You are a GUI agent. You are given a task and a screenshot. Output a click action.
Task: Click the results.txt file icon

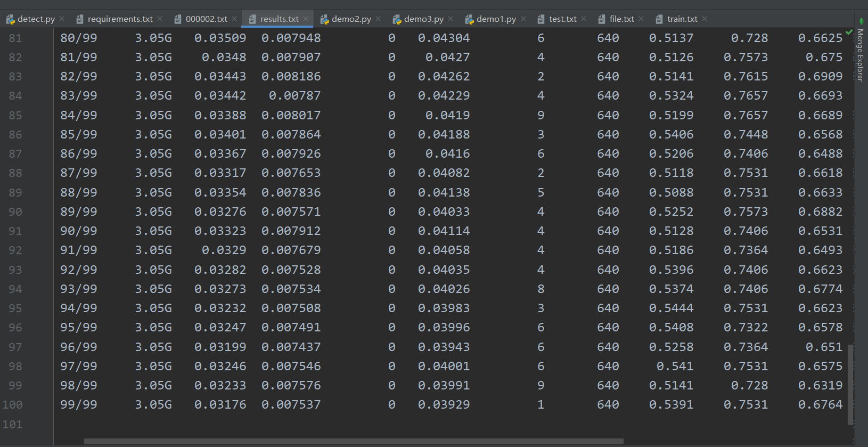252,19
